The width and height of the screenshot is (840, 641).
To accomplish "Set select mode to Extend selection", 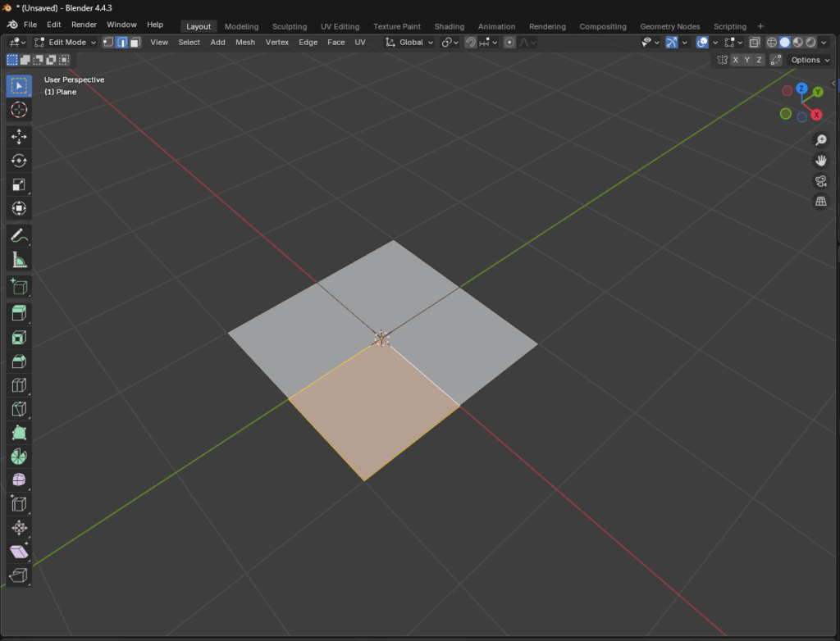I will tap(25, 60).
